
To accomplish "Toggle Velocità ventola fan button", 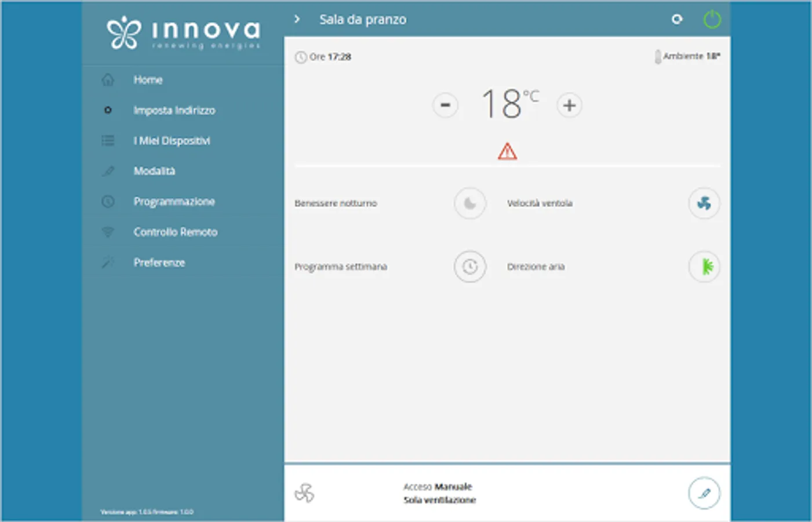I will click(x=704, y=203).
